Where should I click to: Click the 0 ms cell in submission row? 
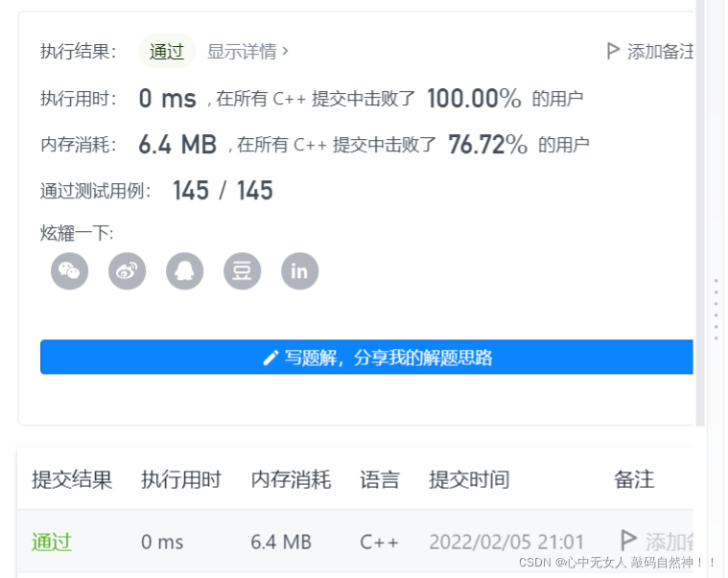(x=162, y=542)
